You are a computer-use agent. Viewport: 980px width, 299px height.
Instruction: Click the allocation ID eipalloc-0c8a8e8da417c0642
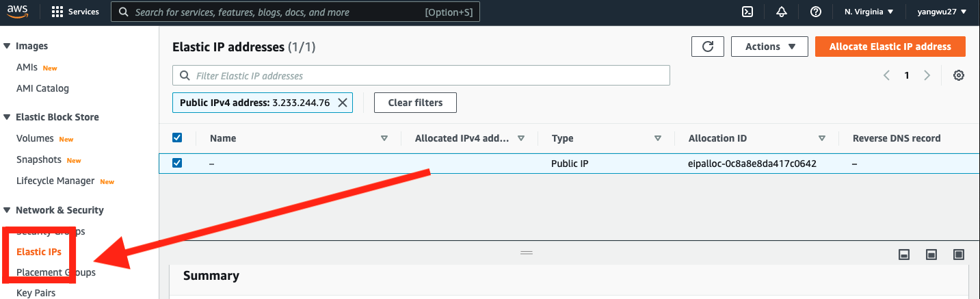(752, 164)
